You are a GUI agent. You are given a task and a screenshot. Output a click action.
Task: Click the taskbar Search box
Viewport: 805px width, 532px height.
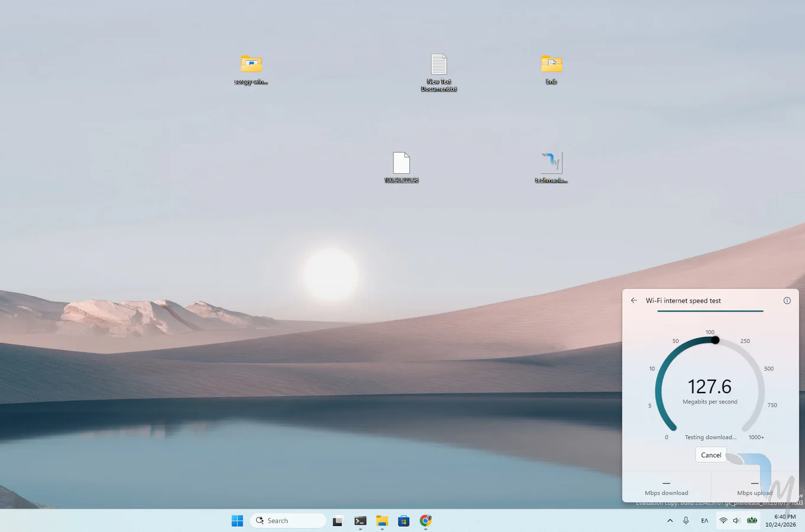tap(288, 521)
